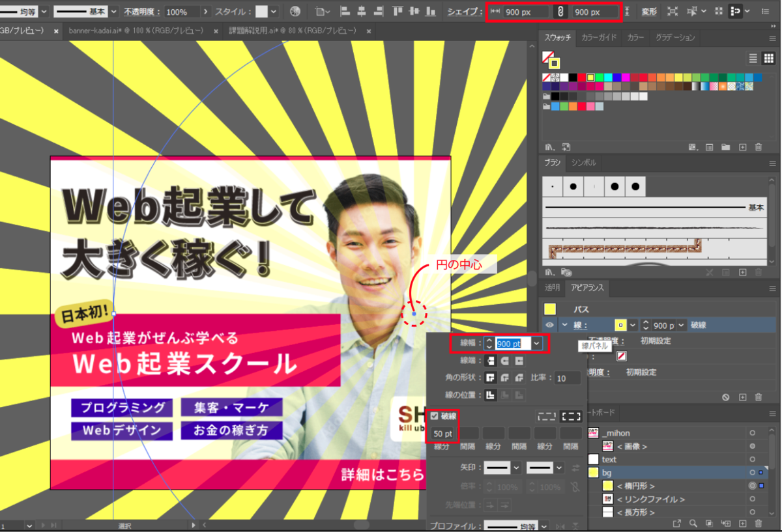
Task: Uncheck the 破線 dashed line checkbox
Action: click(435, 415)
